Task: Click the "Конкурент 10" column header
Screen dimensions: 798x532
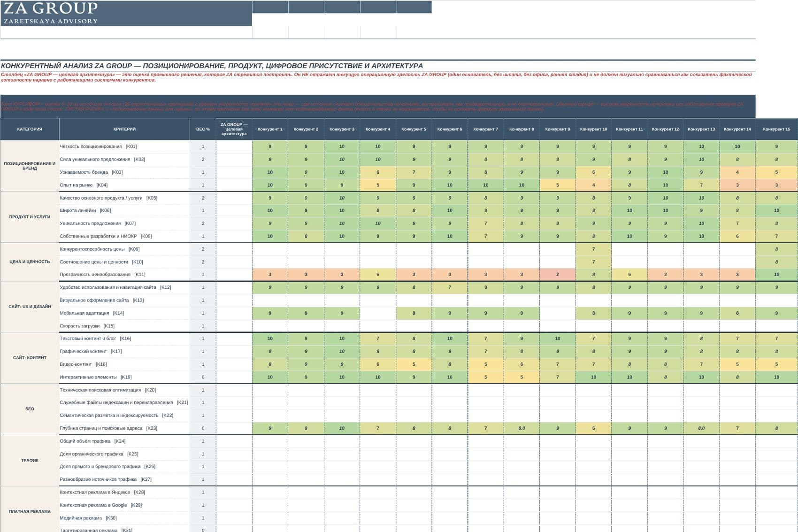Action: point(593,129)
